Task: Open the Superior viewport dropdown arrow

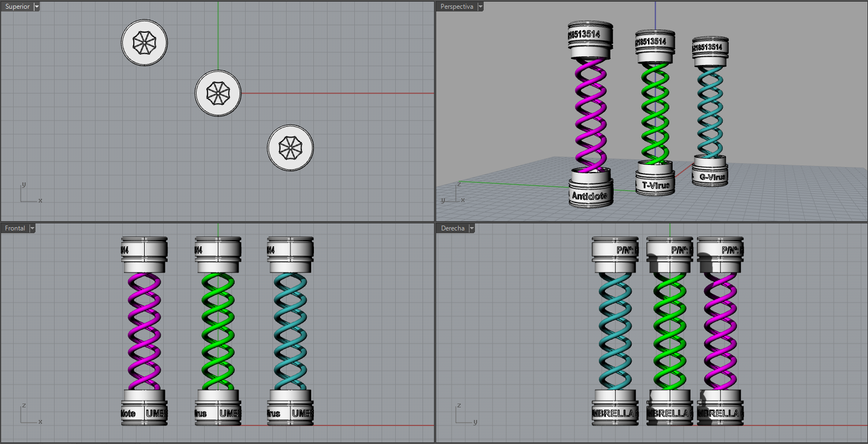Action: [37, 7]
